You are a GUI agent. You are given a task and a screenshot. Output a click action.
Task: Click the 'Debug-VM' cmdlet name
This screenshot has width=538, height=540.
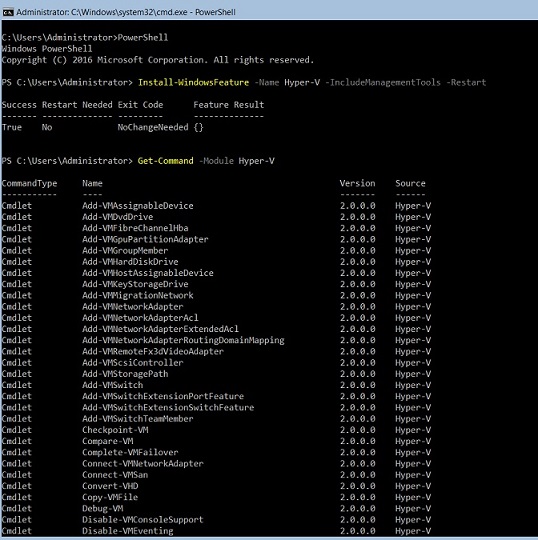tap(103, 509)
